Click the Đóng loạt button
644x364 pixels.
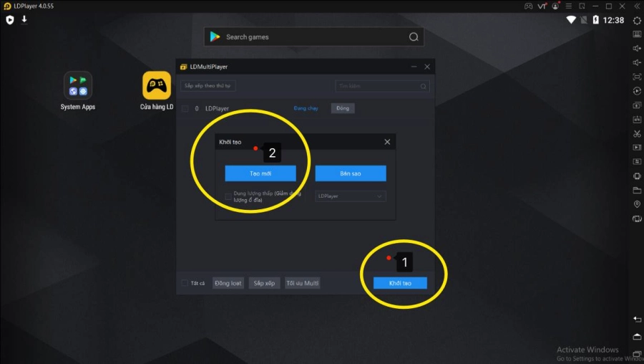228,283
